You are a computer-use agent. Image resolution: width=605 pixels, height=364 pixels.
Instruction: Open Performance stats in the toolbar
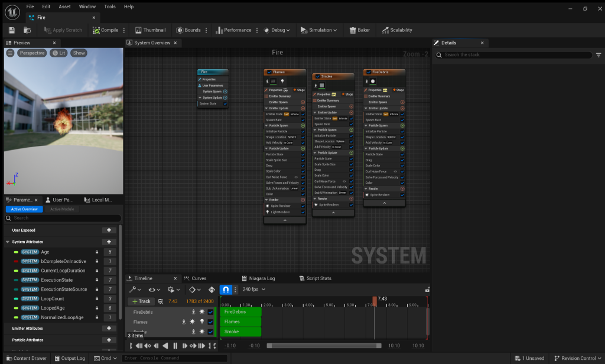click(x=233, y=30)
